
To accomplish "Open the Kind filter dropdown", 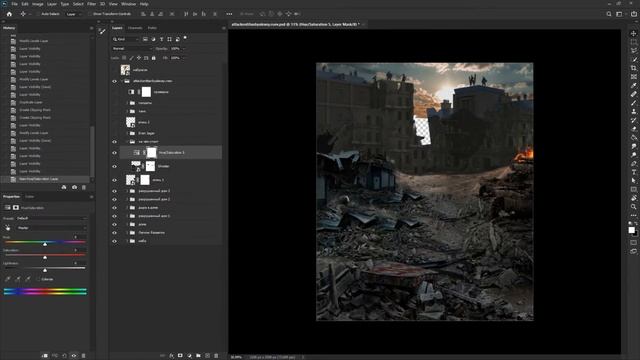I will coord(126,39).
